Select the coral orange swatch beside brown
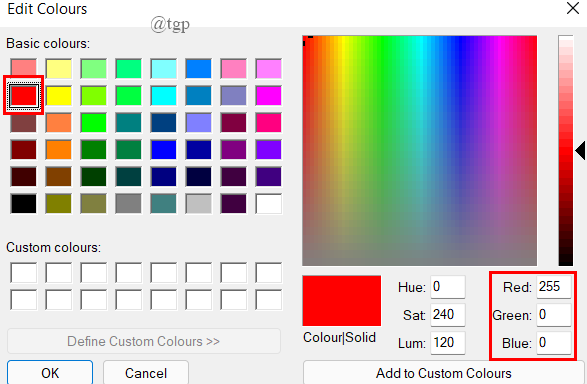This screenshot has height=384, width=587. [59, 123]
